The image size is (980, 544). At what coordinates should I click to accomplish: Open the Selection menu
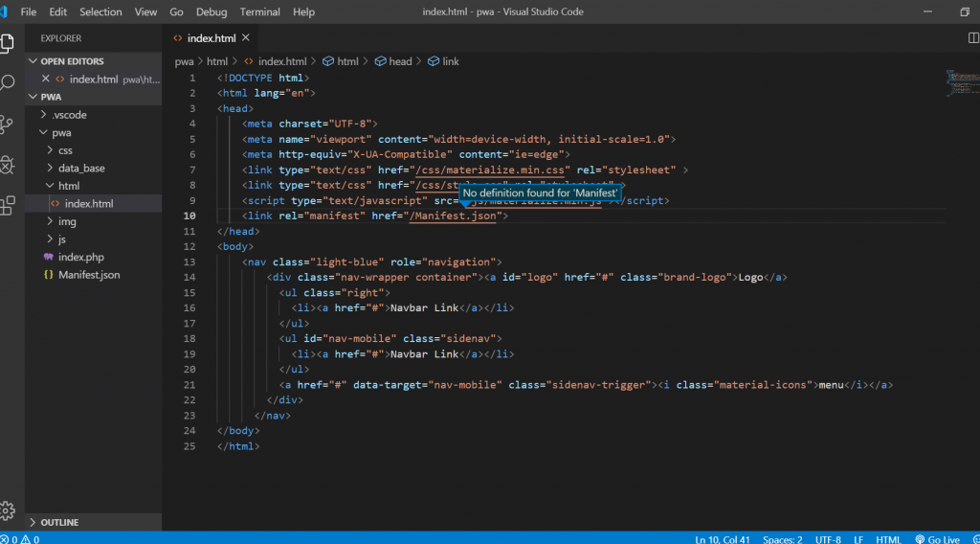pos(100,11)
